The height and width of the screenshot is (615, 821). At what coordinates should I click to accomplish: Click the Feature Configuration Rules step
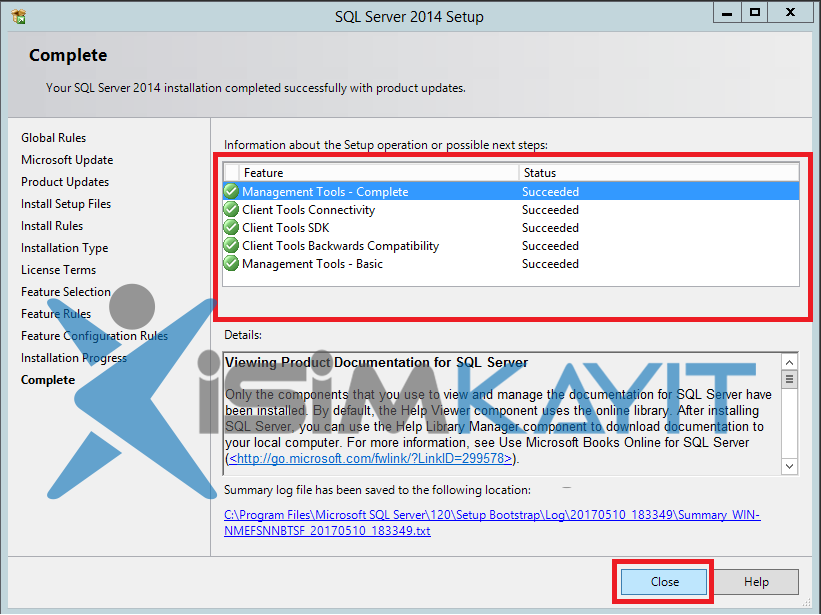94,336
